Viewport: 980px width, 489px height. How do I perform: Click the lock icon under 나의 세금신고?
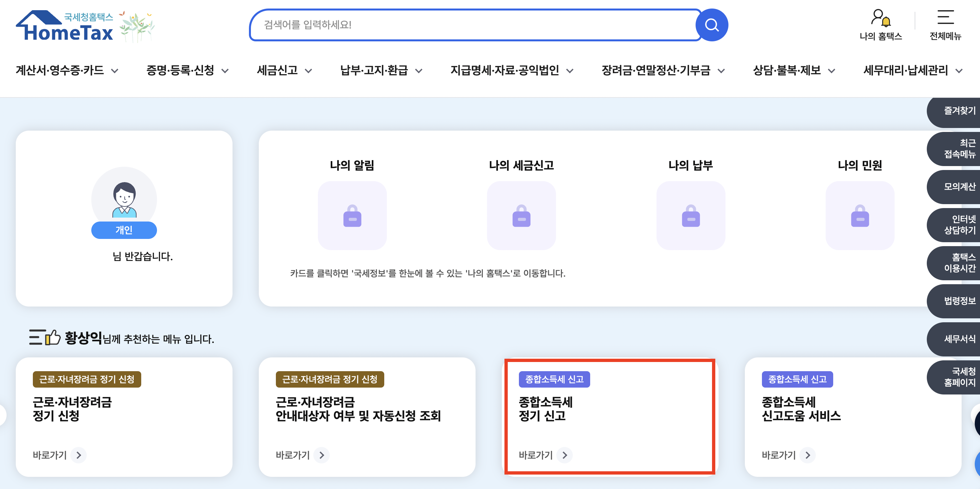click(522, 216)
